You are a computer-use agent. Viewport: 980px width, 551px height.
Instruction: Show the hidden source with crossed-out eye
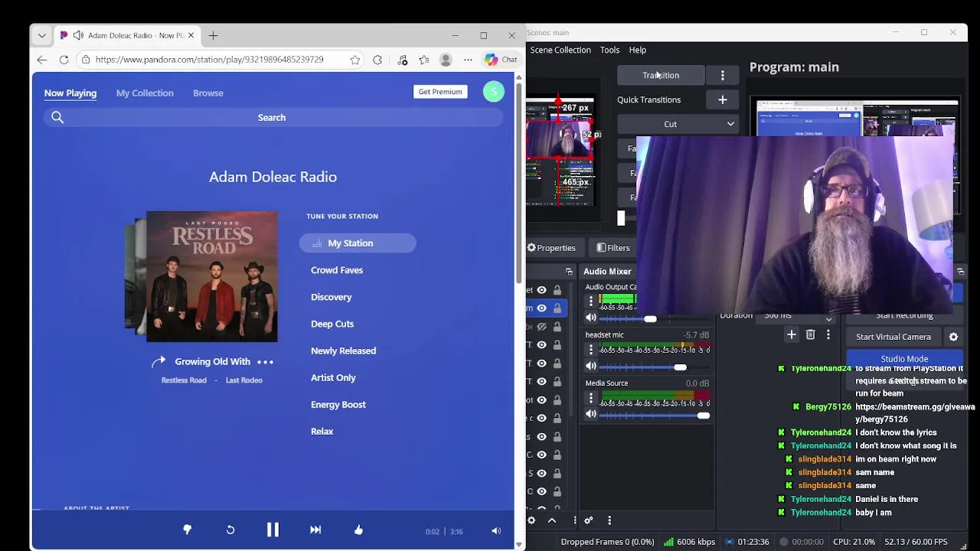pos(541,327)
